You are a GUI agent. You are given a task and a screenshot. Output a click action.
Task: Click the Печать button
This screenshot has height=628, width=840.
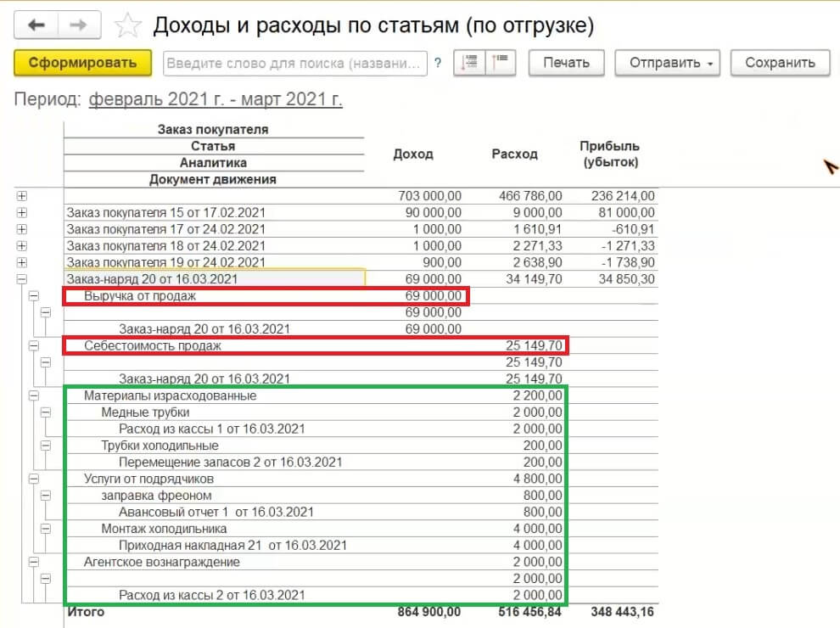tap(566, 63)
